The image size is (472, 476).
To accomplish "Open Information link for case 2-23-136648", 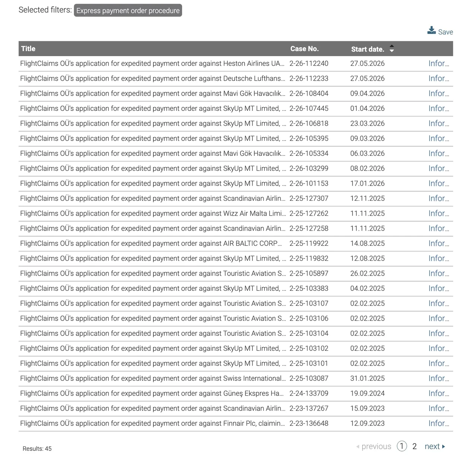I will (438, 424).
